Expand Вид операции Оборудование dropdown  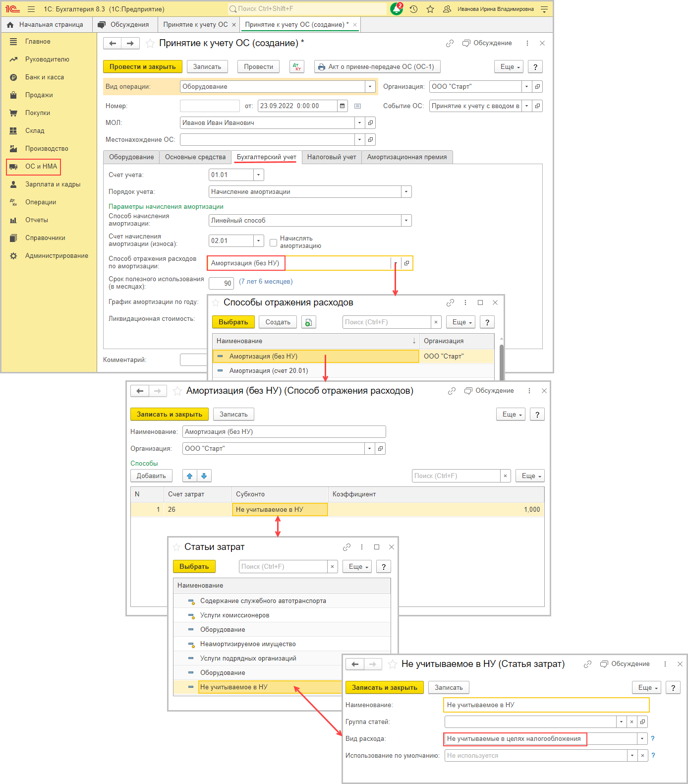(370, 87)
